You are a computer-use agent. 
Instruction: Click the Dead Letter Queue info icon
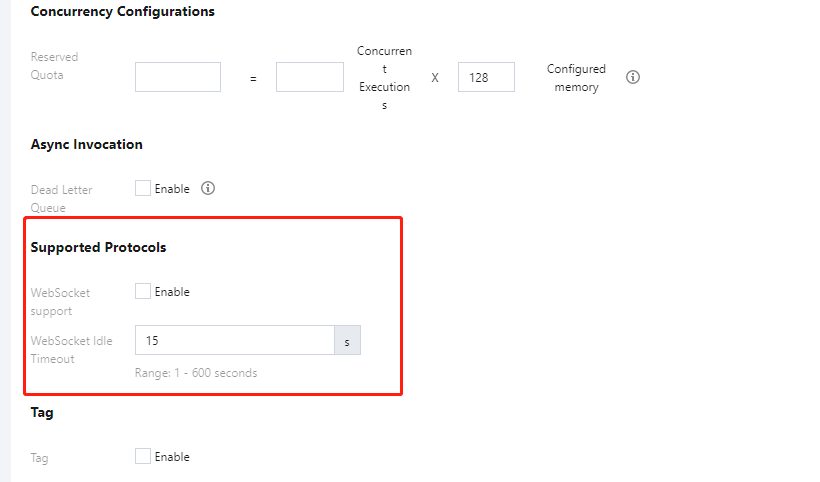209,188
